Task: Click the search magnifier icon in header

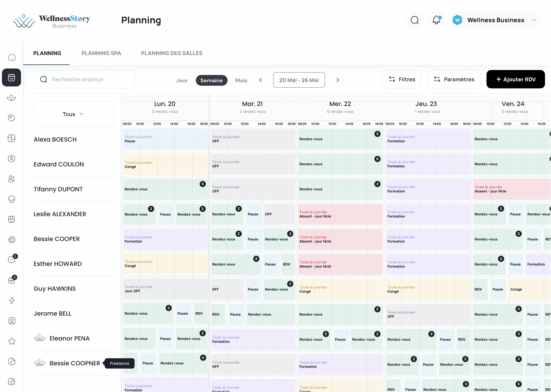Action: tap(415, 20)
